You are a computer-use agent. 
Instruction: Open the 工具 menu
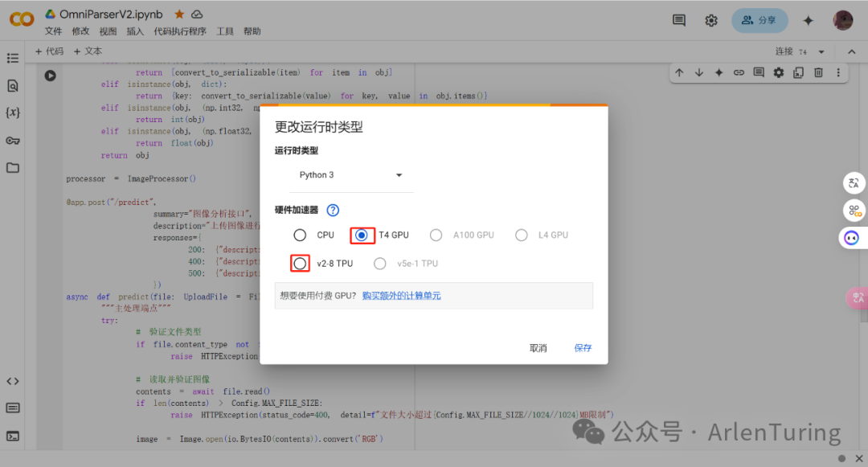coord(224,31)
